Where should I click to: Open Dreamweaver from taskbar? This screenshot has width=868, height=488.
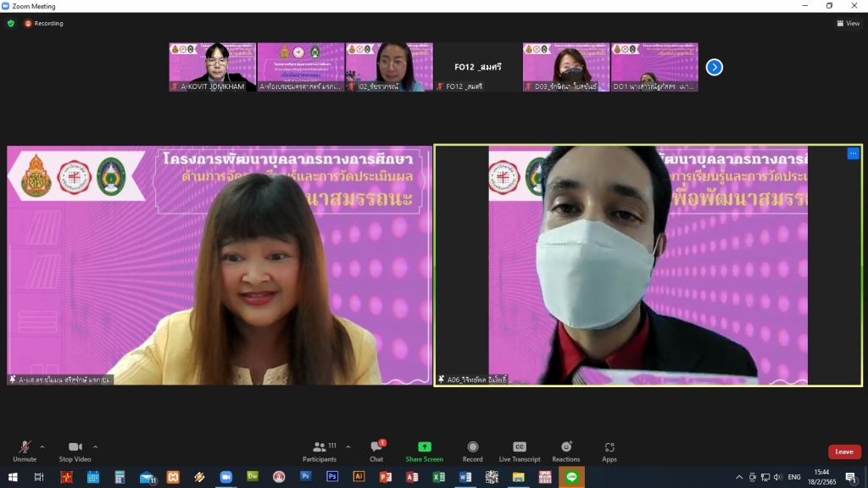click(253, 477)
